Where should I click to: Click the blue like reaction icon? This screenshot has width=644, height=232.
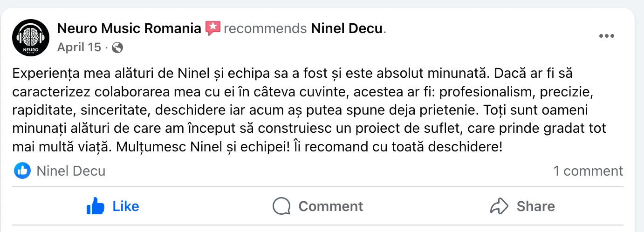pyautogui.click(x=22, y=171)
